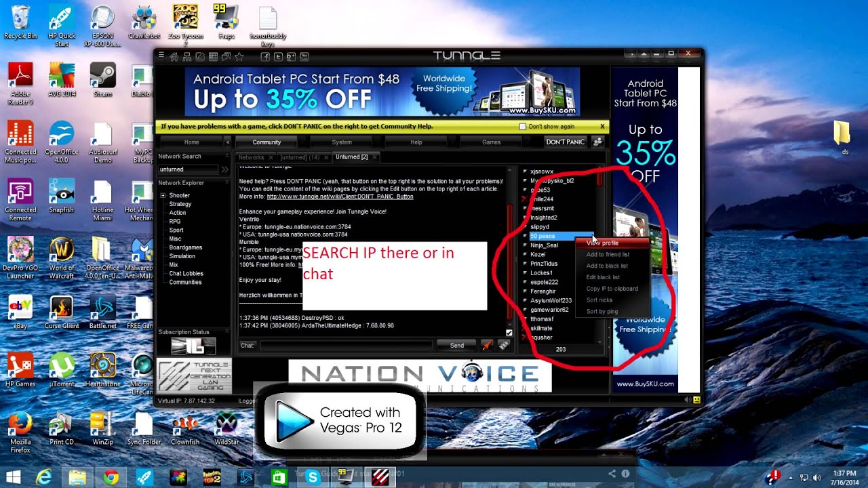Click the favorites star icon in toolbar
Viewport: 868px width, 488px height.
pos(239,56)
